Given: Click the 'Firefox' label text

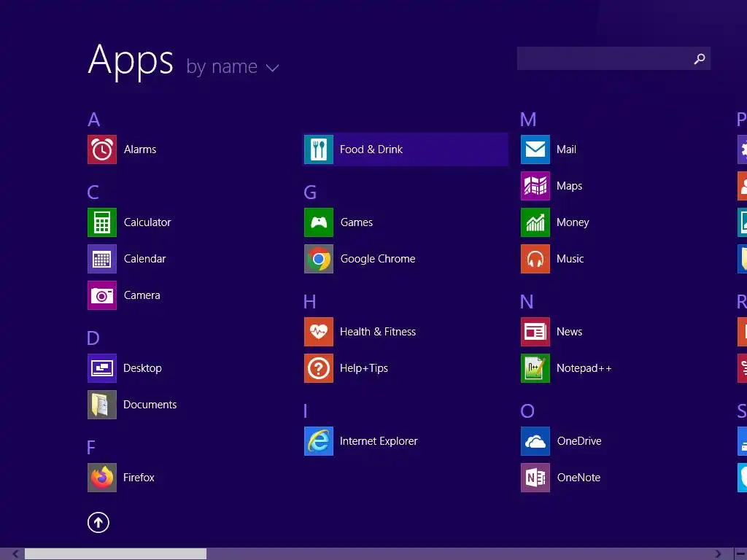Looking at the screenshot, I should [139, 478].
